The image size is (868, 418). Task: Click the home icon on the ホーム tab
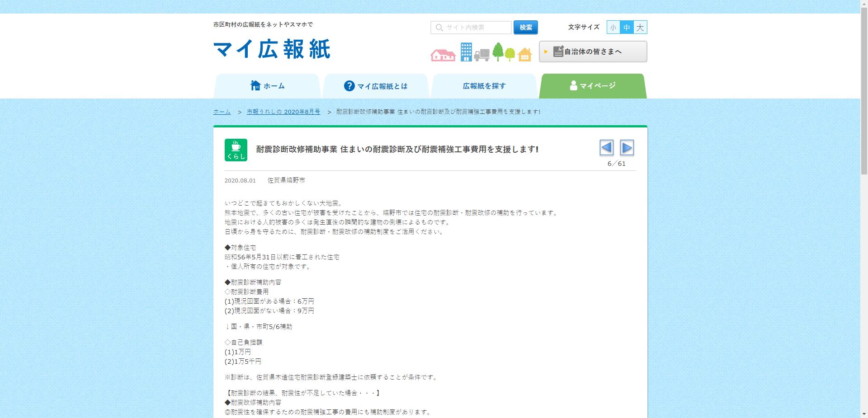click(x=255, y=85)
